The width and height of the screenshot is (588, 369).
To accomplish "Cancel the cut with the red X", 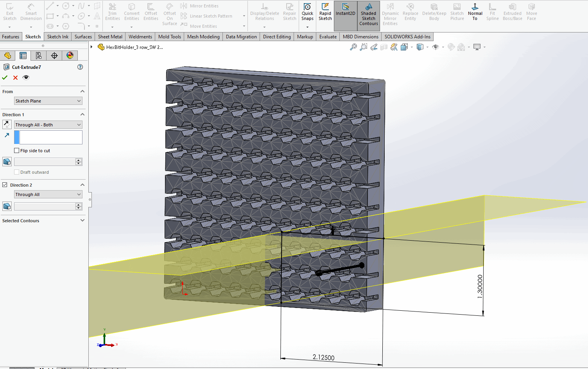I will pyautogui.click(x=15, y=77).
